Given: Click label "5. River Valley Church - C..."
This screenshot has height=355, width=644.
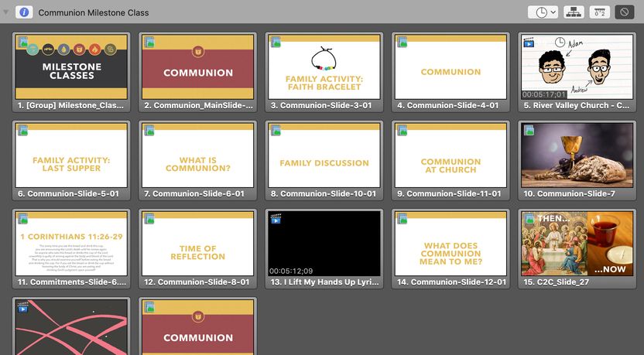Looking at the screenshot, I should pyautogui.click(x=577, y=105).
